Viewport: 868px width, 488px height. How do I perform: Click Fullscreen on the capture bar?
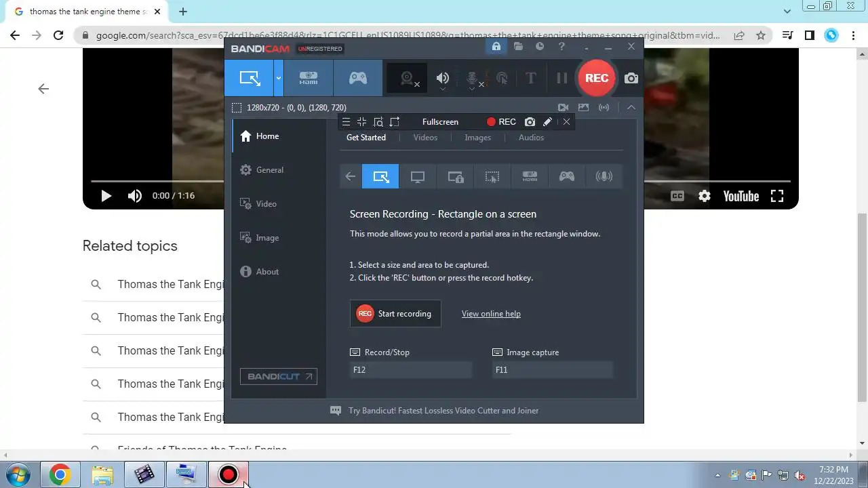pos(440,122)
